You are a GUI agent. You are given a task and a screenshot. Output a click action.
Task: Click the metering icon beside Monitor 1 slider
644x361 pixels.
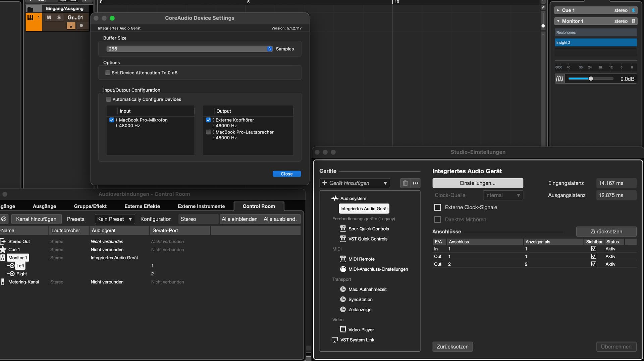[559, 79]
